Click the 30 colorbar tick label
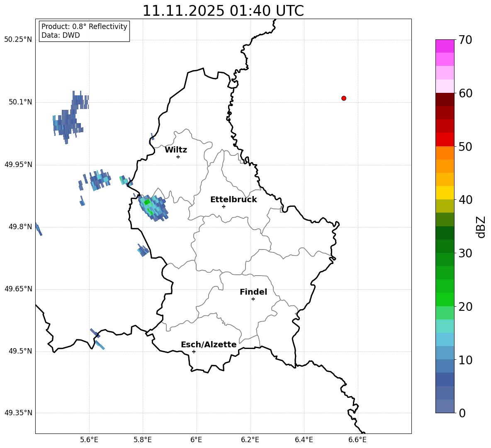 [x=465, y=253]
